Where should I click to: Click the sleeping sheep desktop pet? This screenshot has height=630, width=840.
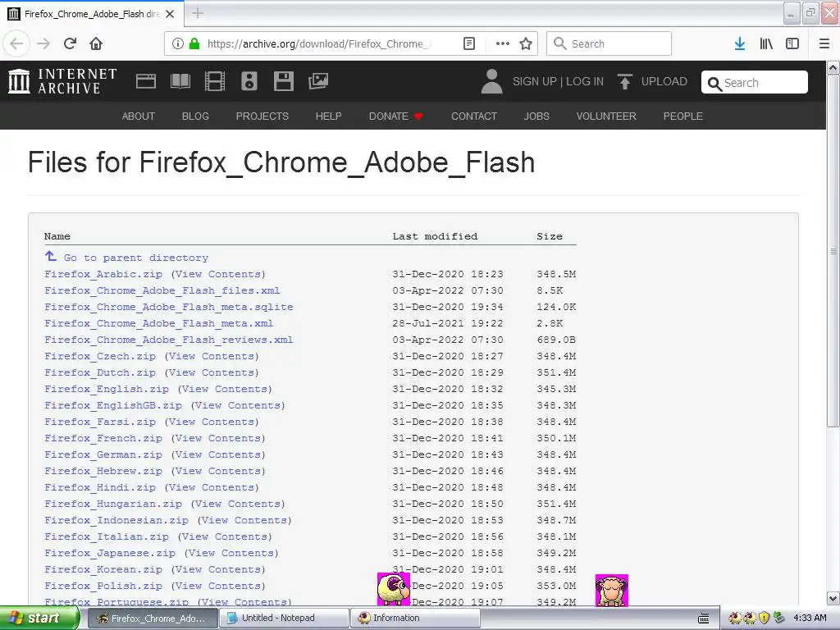(x=612, y=591)
